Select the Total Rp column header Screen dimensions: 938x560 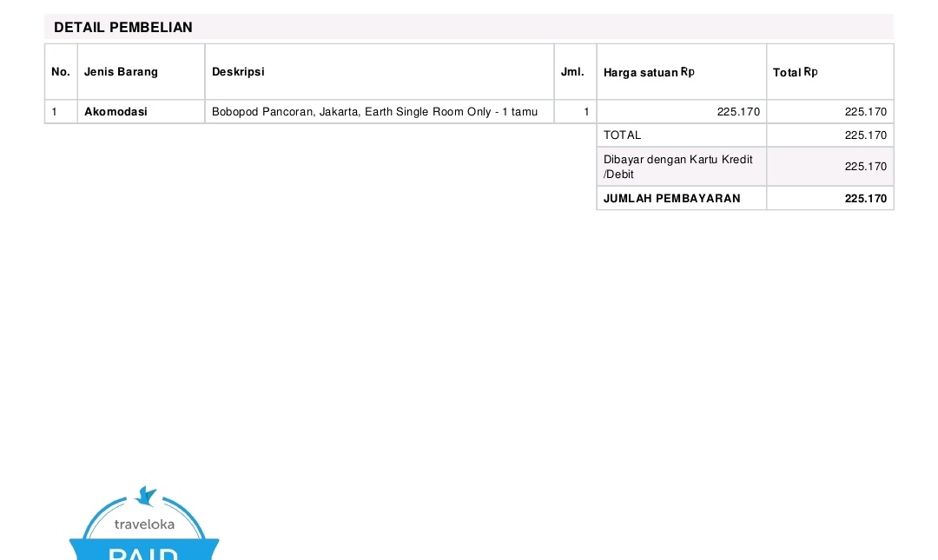click(830, 72)
